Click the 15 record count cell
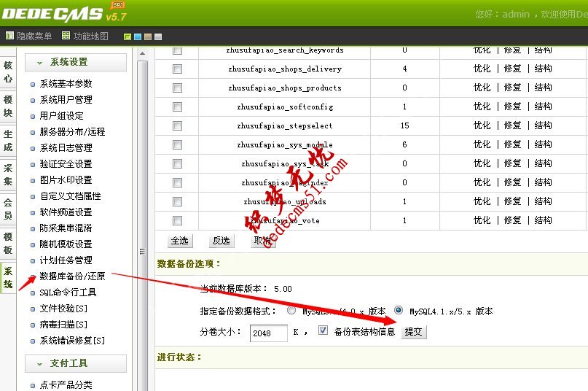The width and height of the screenshot is (588, 391). click(404, 125)
